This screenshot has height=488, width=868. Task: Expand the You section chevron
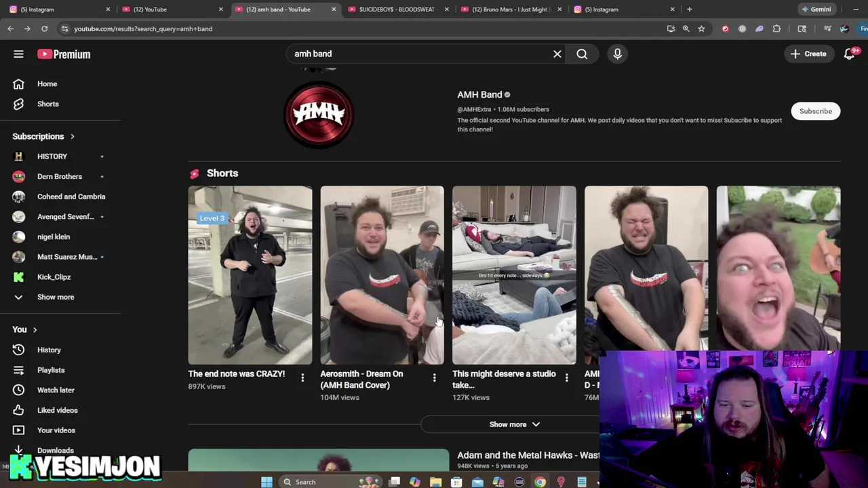point(35,330)
